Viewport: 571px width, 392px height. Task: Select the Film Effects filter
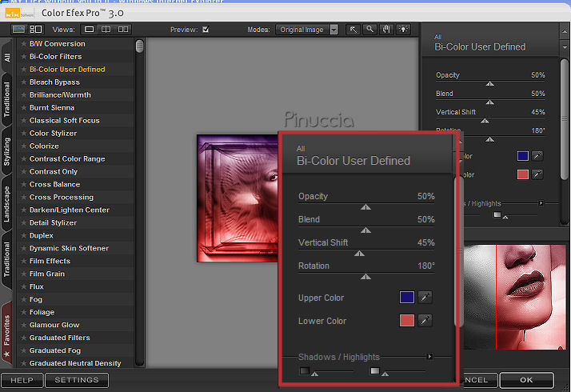pos(50,261)
